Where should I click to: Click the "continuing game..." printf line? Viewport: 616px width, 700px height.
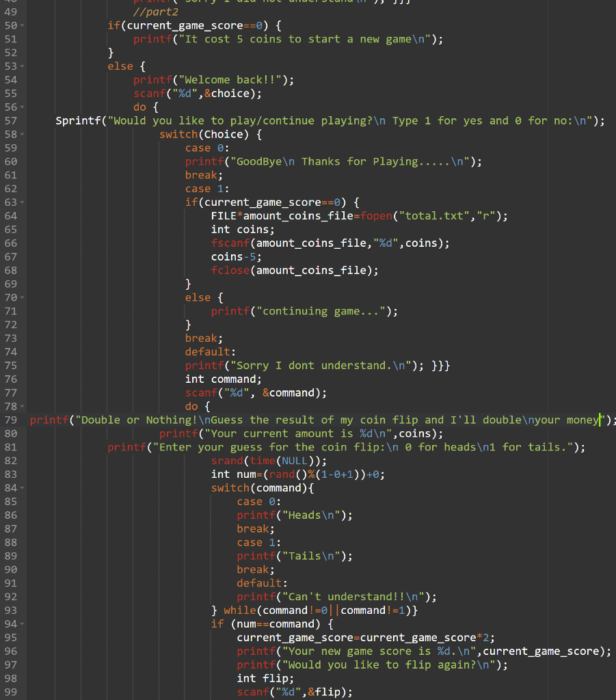point(304,311)
